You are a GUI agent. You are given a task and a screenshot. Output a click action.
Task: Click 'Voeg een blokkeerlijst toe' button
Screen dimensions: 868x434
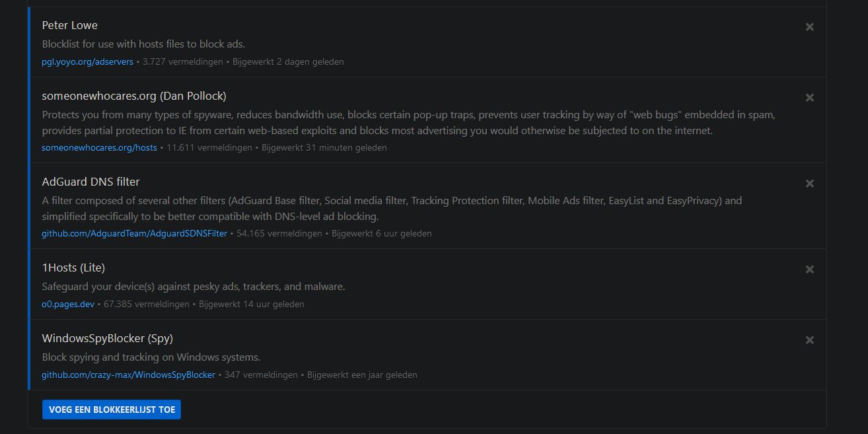click(x=112, y=410)
